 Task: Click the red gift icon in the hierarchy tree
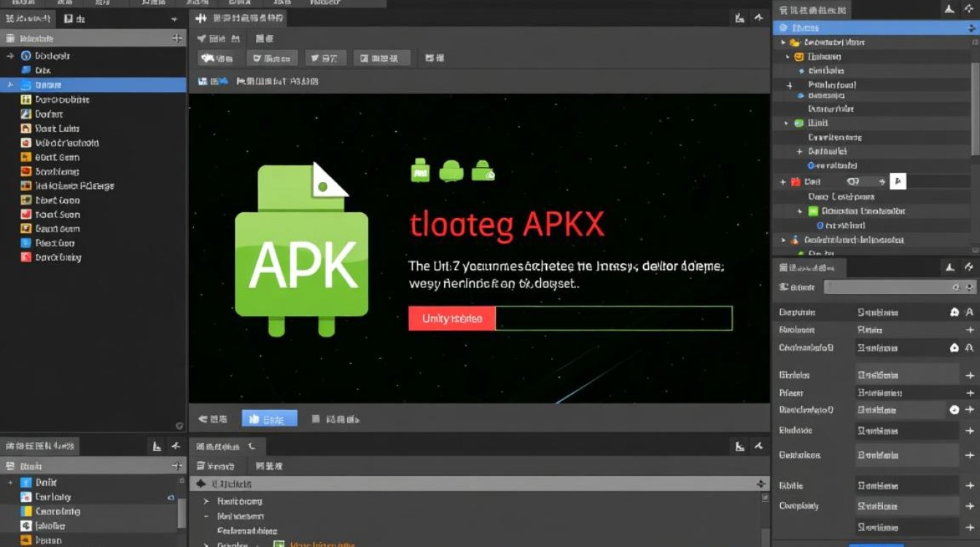point(796,182)
